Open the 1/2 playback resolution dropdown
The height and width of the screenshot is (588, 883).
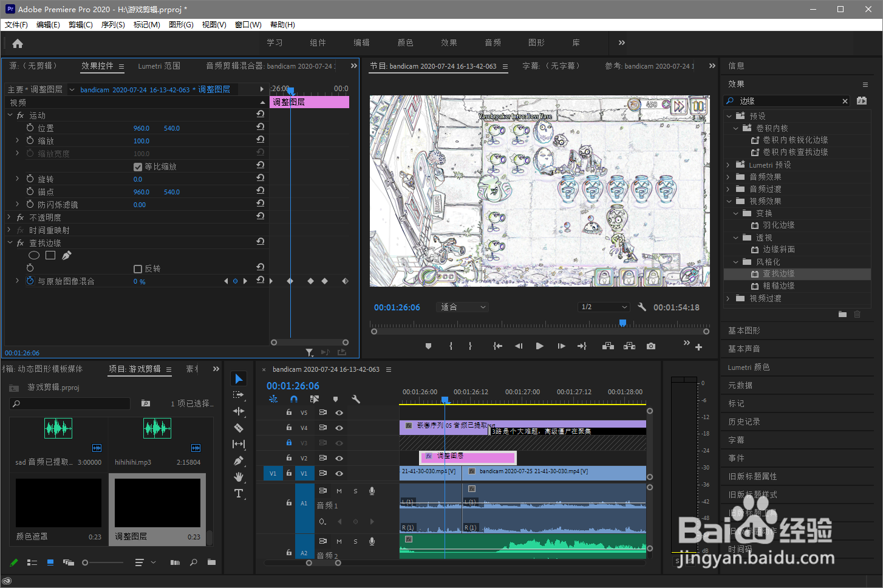[x=604, y=307]
